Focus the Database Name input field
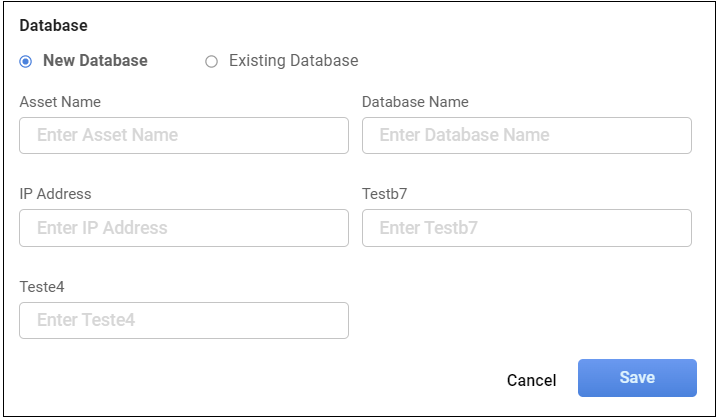 coord(526,135)
